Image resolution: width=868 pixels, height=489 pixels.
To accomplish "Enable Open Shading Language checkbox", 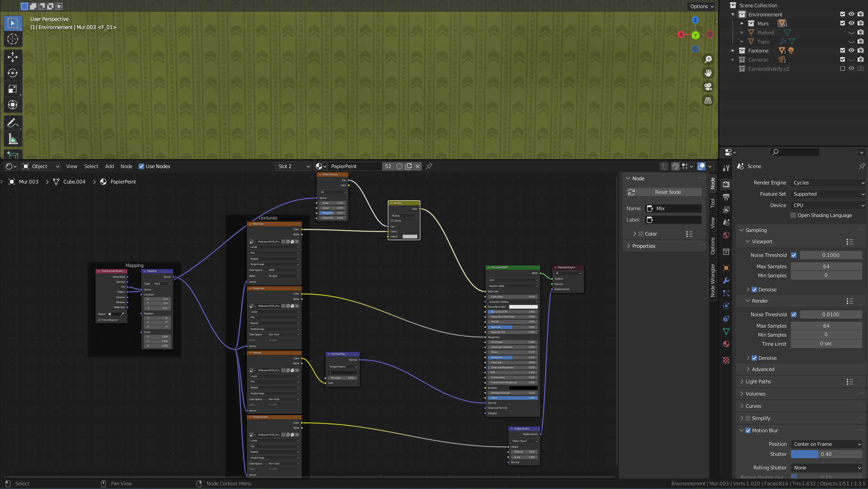I will 793,215.
